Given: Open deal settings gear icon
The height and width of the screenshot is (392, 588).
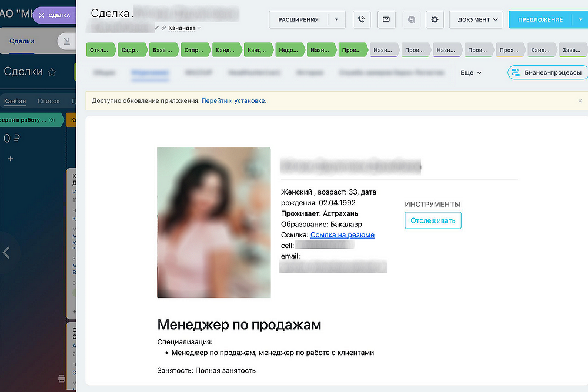Looking at the screenshot, I should click(x=435, y=19).
